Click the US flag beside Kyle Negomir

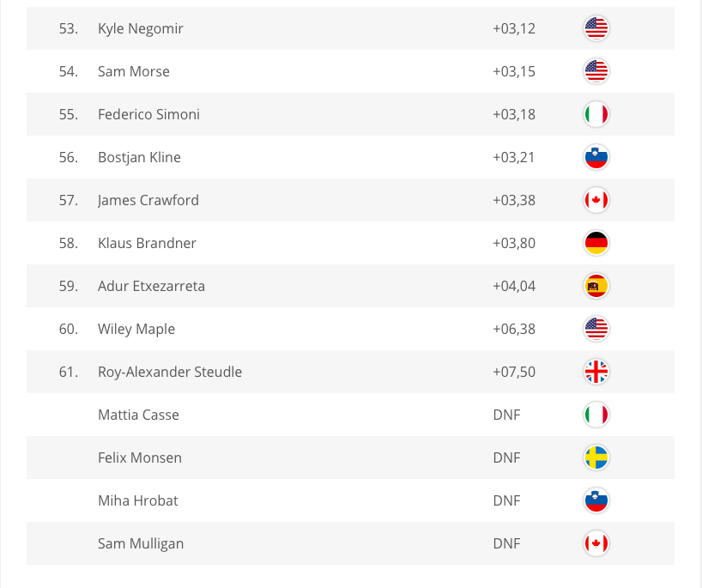[x=596, y=28]
